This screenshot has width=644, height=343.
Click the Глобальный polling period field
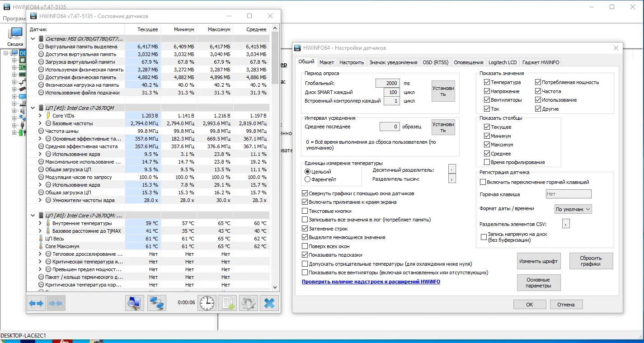click(x=388, y=83)
